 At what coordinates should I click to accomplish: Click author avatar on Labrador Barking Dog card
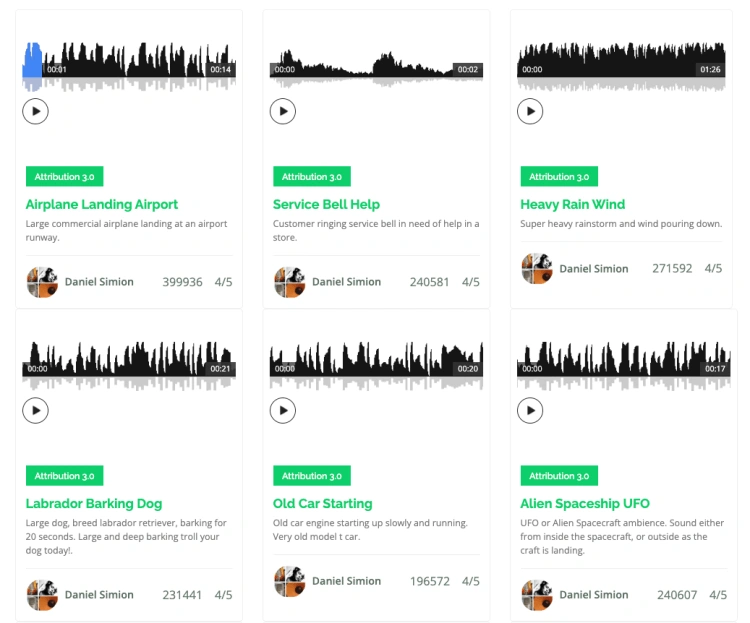(42, 595)
